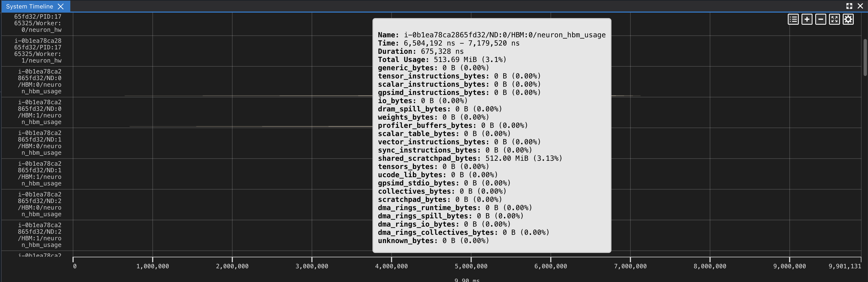The width and height of the screenshot is (868, 282).
Task: Select the System Timeline tab
Action: click(30, 6)
